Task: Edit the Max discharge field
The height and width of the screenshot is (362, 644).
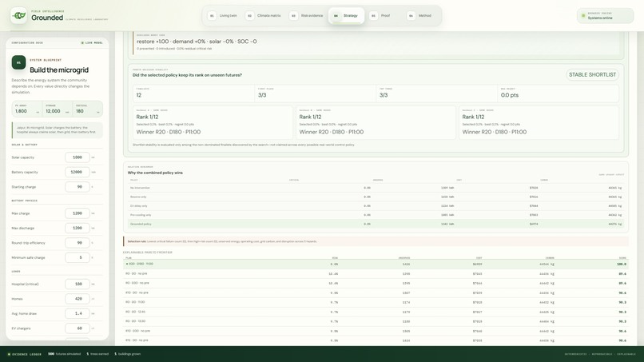Action: click(x=78, y=228)
